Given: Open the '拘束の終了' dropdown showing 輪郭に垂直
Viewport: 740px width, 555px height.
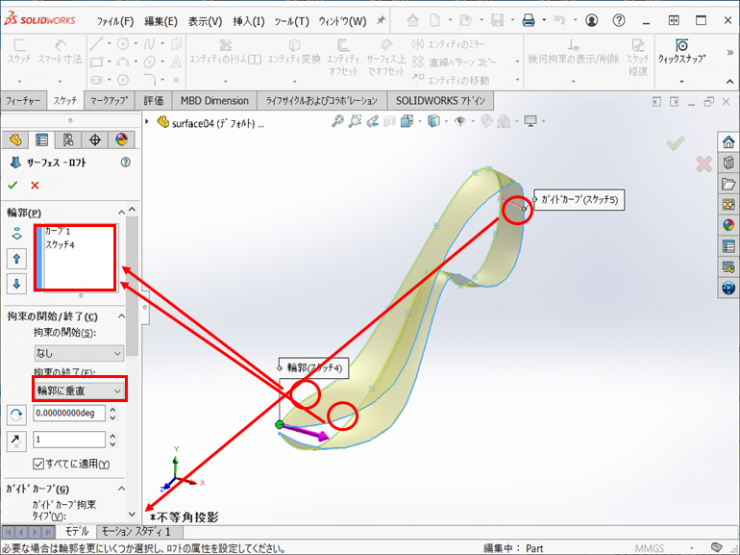Looking at the screenshot, I should coord(78,390).
